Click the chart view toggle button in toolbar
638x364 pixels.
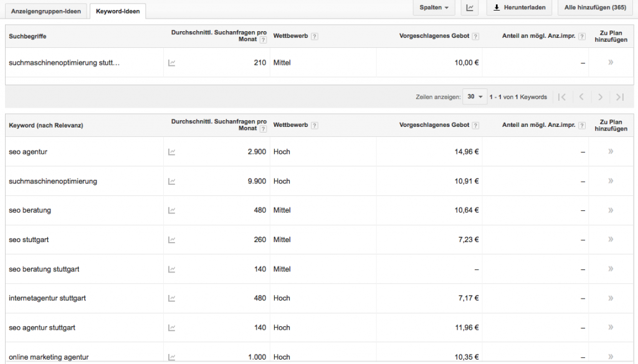point(469,8)
